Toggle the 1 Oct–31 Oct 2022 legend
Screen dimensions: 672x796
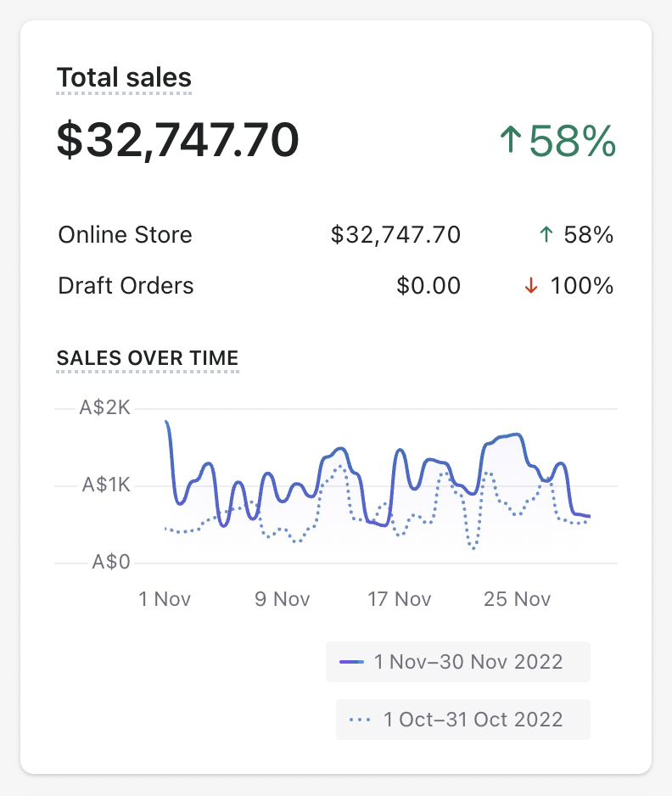462,720
